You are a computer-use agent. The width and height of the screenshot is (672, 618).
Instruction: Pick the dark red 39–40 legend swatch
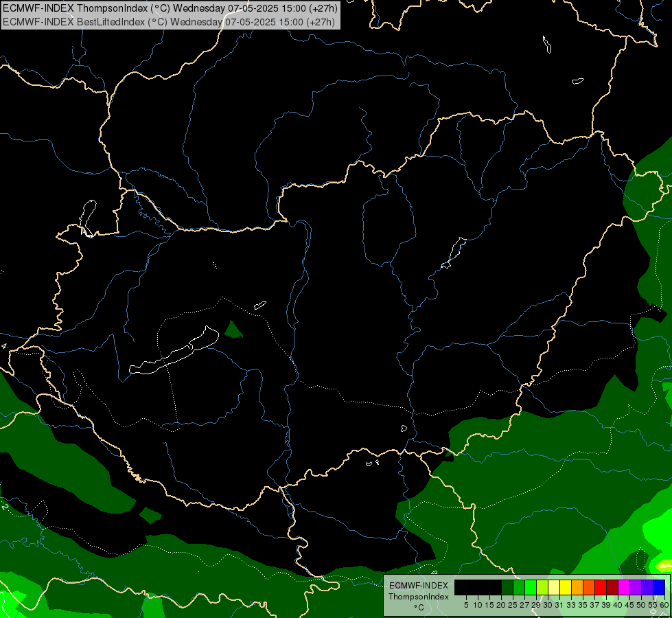[x=612, y=587]
